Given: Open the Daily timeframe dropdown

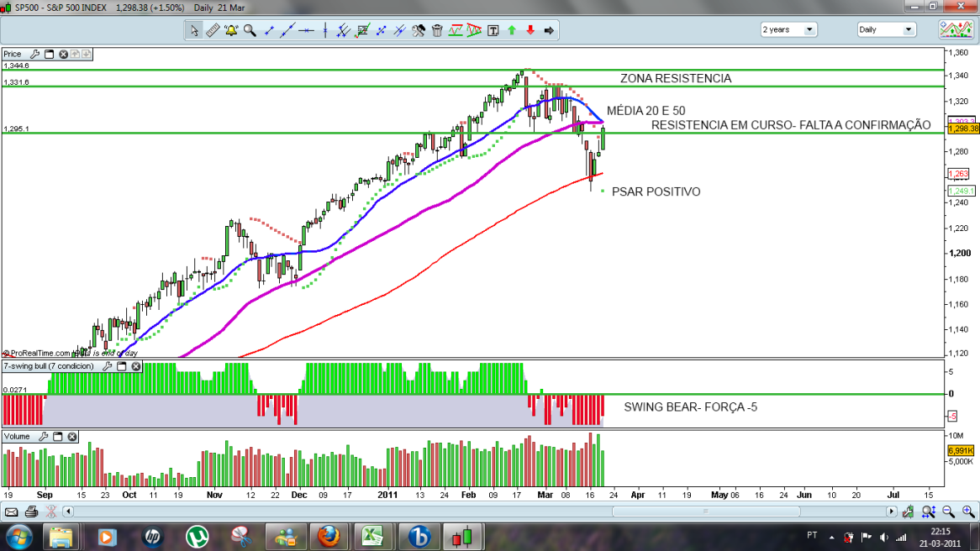Looking at the screenshot, I should (886, 29).
